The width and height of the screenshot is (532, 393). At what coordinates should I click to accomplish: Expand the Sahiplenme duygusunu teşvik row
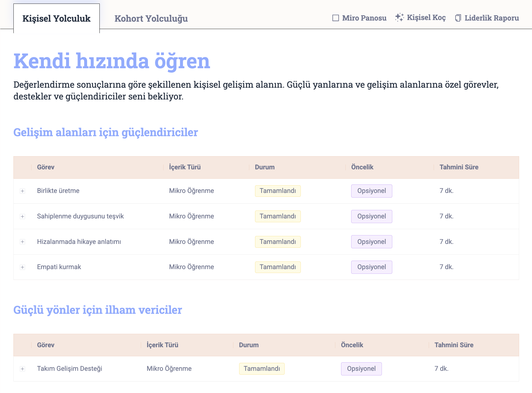pos(22,217)
